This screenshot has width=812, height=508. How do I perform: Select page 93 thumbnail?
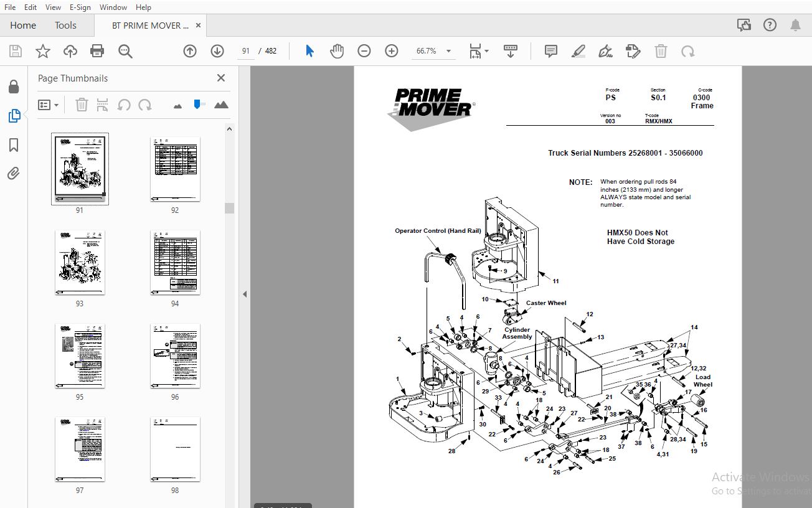pos(80,263)
